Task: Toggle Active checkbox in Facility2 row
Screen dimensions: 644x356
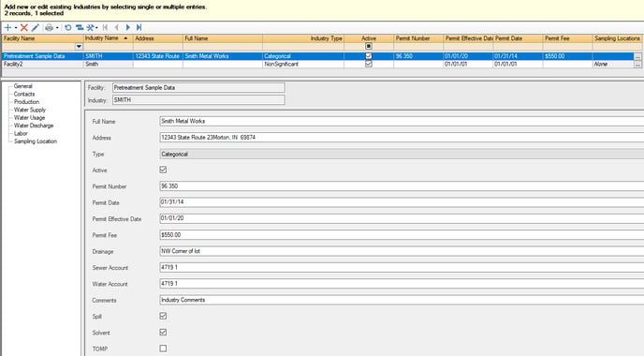Action: click(x=369, y=64)
